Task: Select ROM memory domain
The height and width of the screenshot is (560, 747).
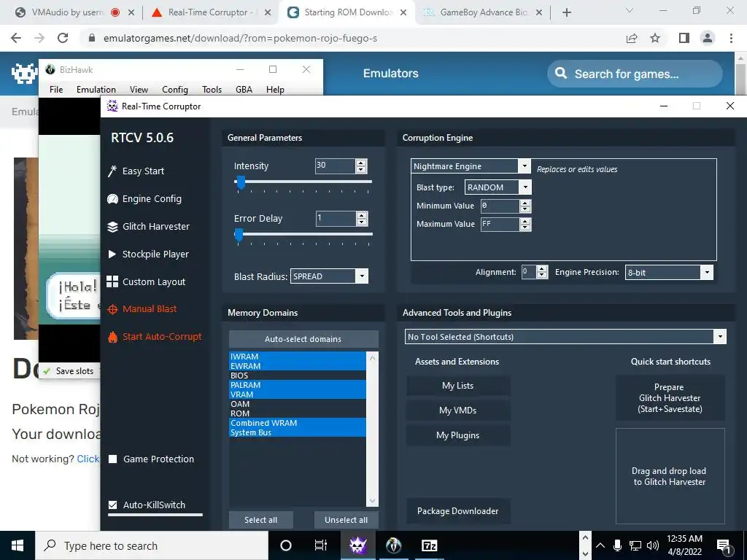Action: [298, 414]
